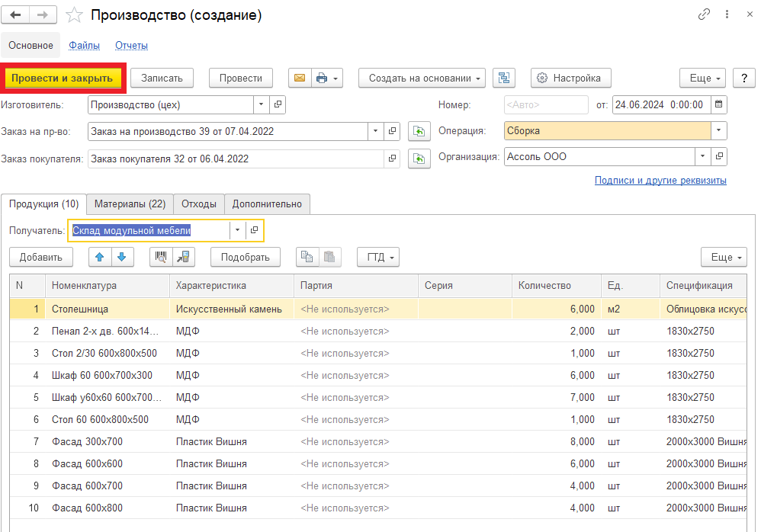Open document structure hierarchy icon
This screenshot has height=532, width=761.
pyautogui.click(x=504, y=78)
